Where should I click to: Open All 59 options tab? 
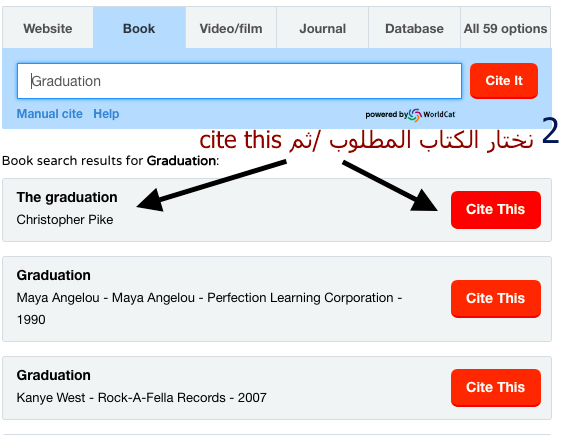coord(505,28)
